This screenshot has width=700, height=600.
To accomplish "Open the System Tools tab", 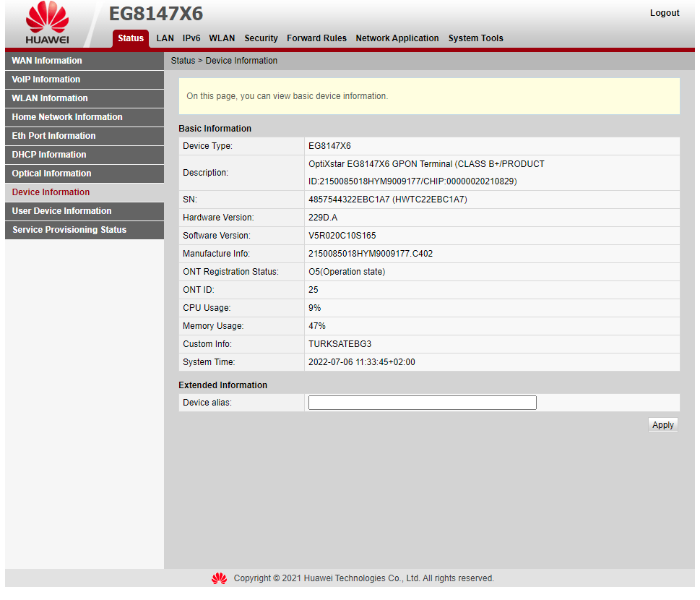I will pyautogui.click(x=476, y=38).
